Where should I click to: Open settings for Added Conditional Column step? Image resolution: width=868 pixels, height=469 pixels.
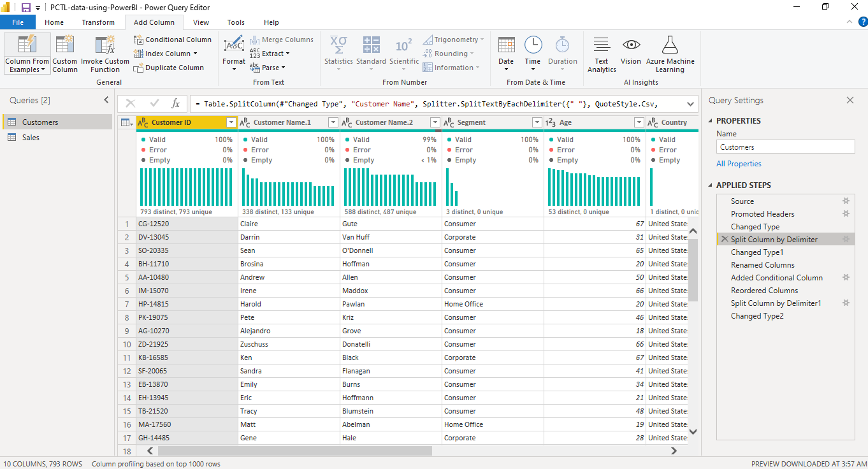tap(846, 277)
